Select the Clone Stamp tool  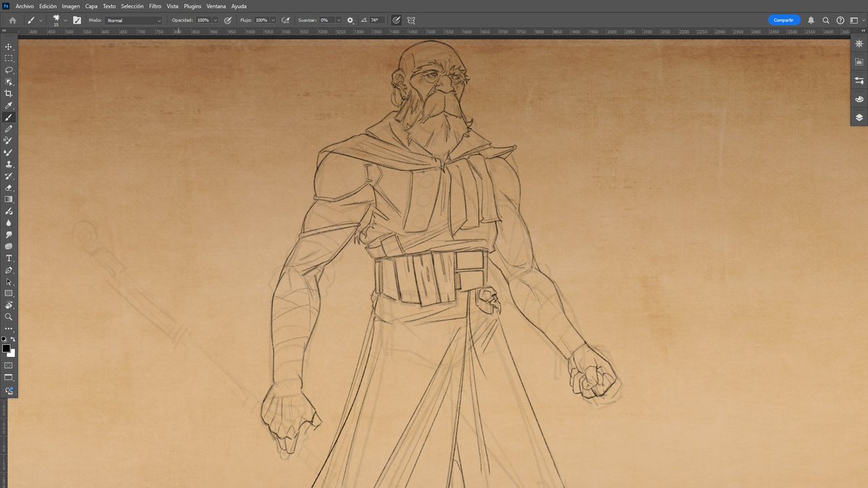9,164
